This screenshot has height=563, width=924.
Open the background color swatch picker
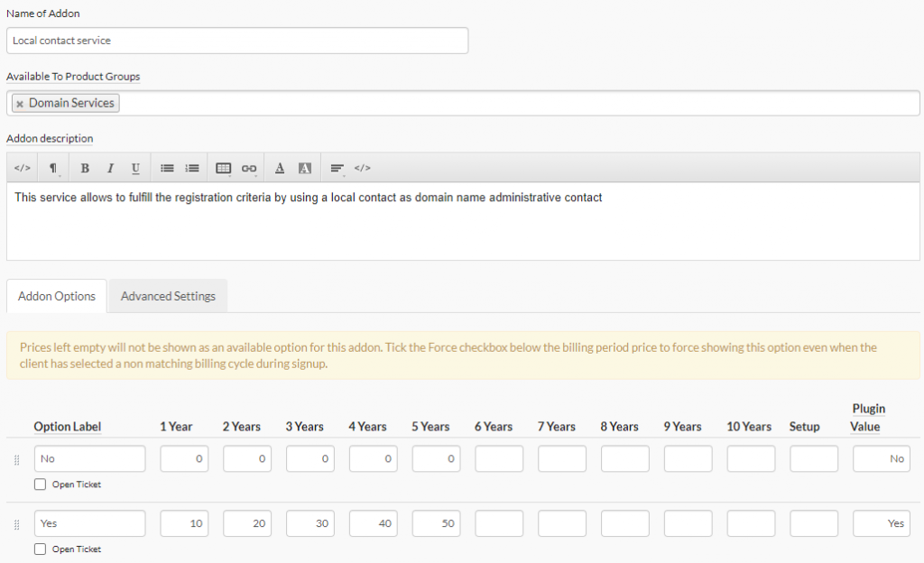coord(305,168)
